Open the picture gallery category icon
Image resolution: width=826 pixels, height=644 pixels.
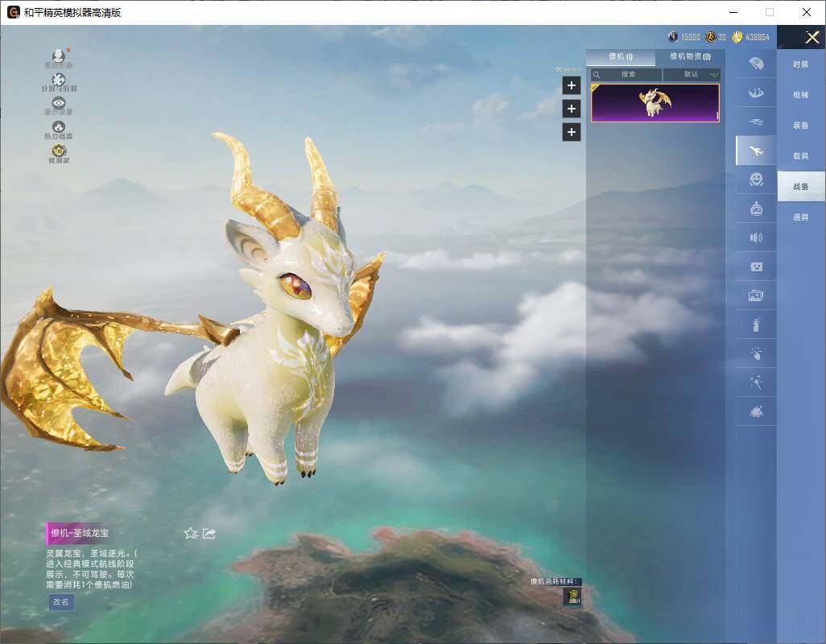[x=756, y=295]
